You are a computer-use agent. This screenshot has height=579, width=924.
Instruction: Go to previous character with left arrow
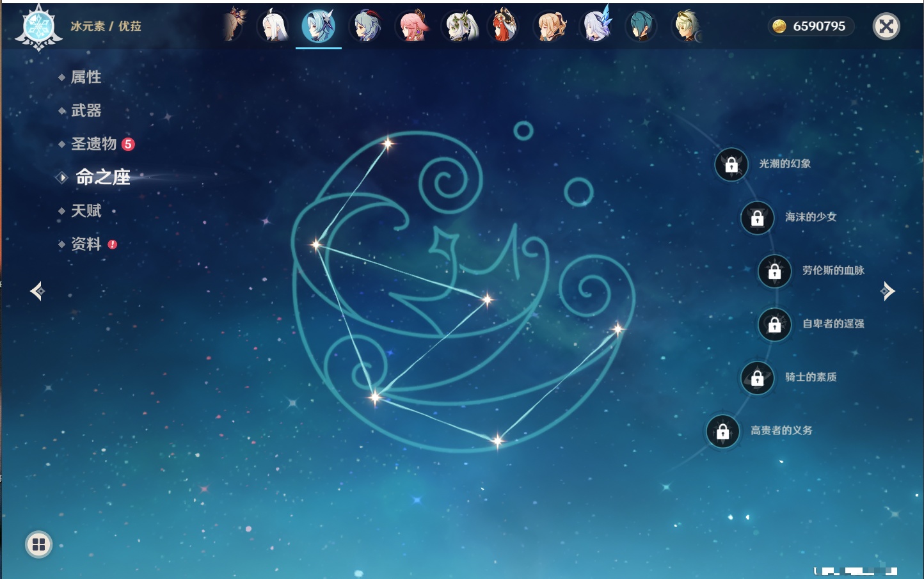coord(37,291)
